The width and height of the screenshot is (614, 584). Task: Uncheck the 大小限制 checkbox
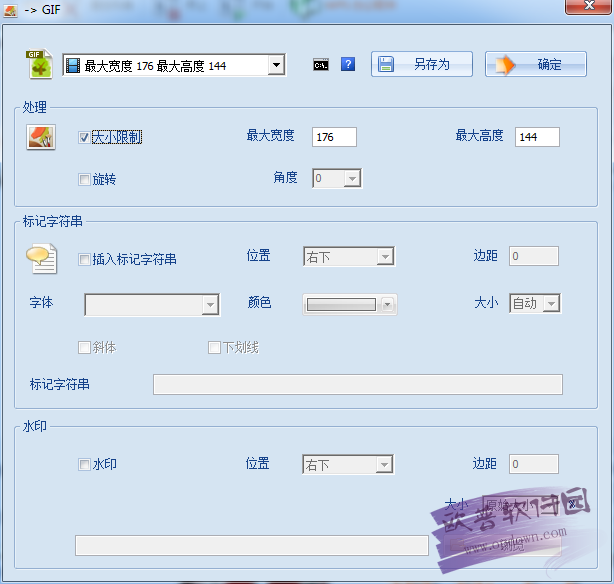(84, 137)
